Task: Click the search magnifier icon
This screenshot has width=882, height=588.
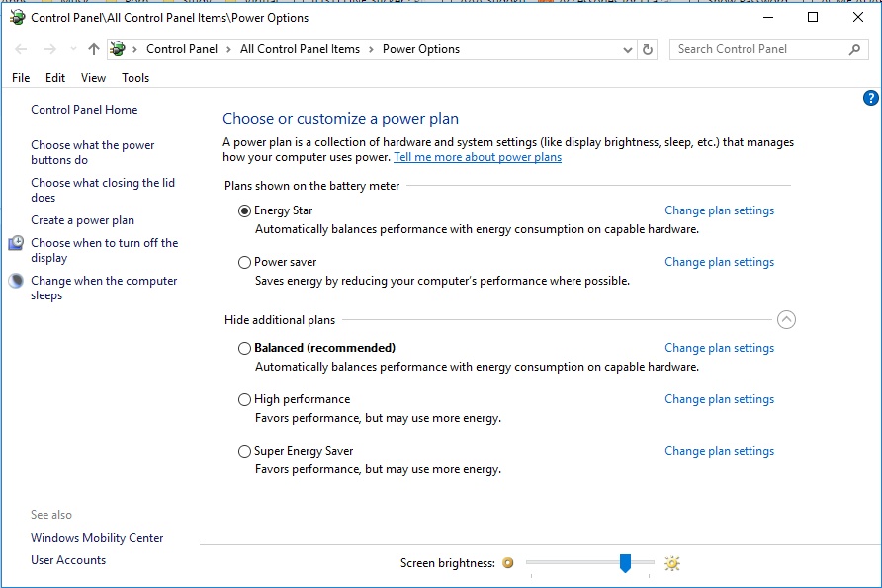Action: point(854,49)
